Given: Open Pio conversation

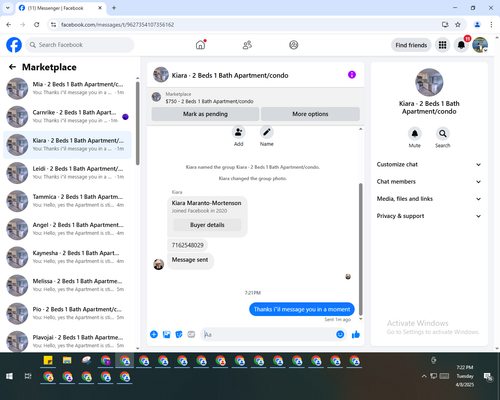Looking at the screenshot, I should point(67,313).
